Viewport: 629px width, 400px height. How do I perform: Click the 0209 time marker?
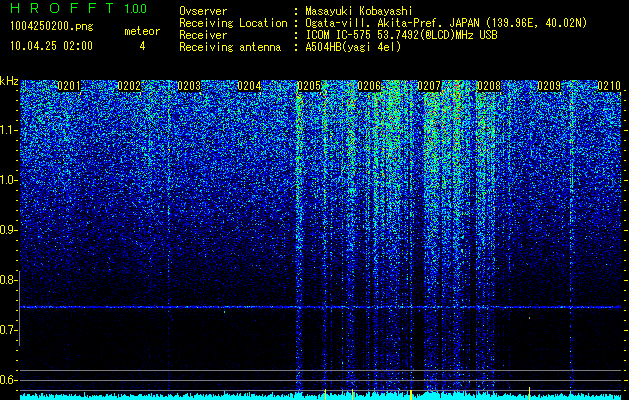coord(549,86)
